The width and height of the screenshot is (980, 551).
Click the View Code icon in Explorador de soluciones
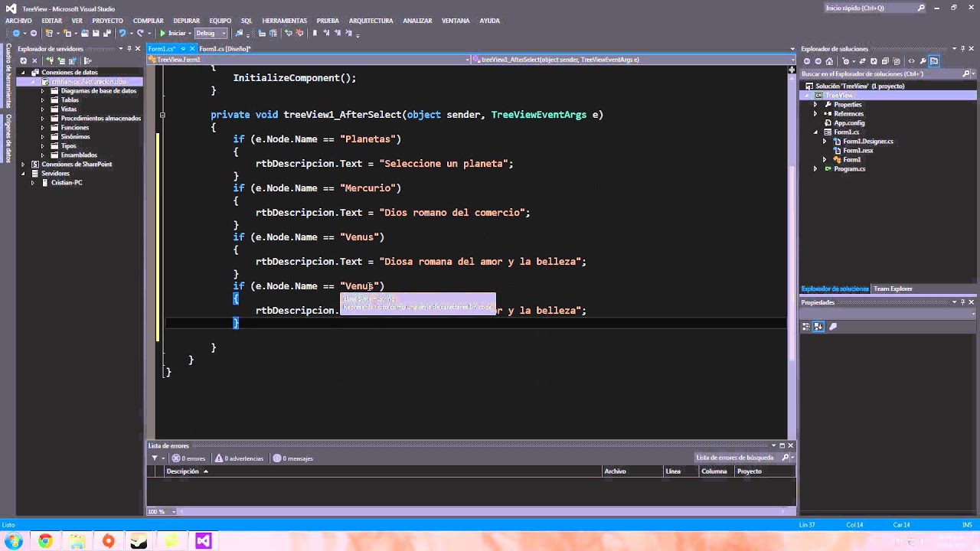pos(911,61)
